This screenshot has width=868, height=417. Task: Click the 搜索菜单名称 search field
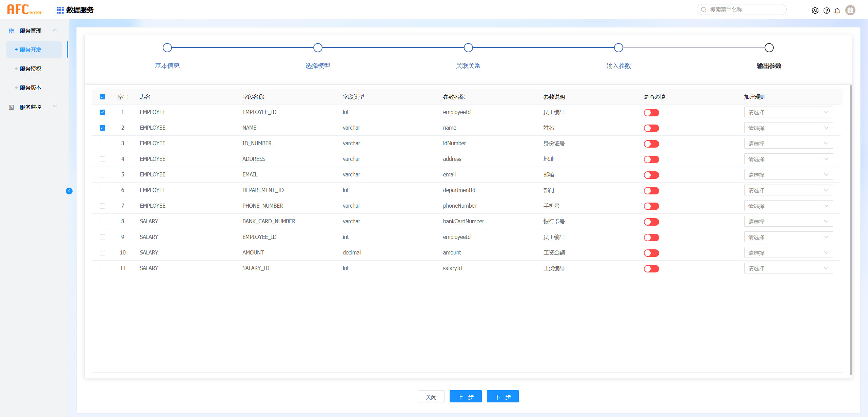click(746, 10)
